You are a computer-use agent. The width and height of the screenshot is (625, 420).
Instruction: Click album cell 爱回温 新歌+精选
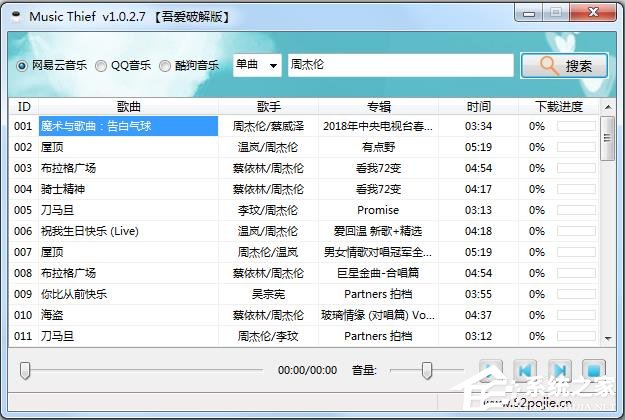tap(378, 231)
